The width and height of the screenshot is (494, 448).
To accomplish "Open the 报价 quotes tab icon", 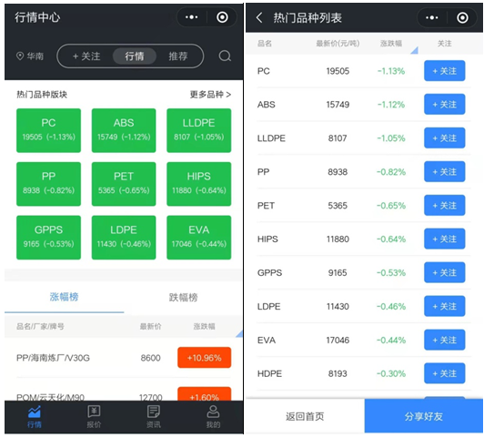I will [x=94, y=411].
